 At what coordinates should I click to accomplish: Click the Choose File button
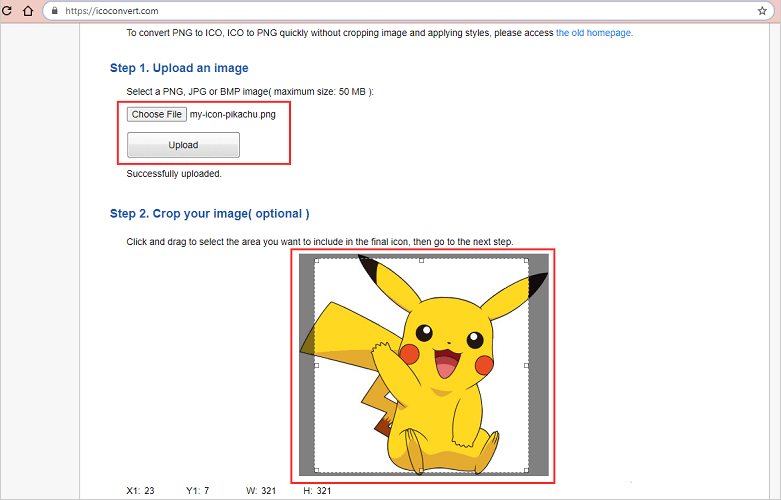pyautogui.click(x=156, y=114)
